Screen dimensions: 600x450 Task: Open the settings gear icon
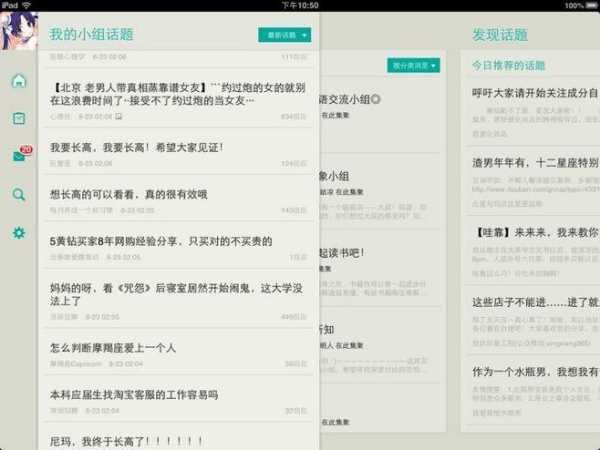[x=19, y=233]
